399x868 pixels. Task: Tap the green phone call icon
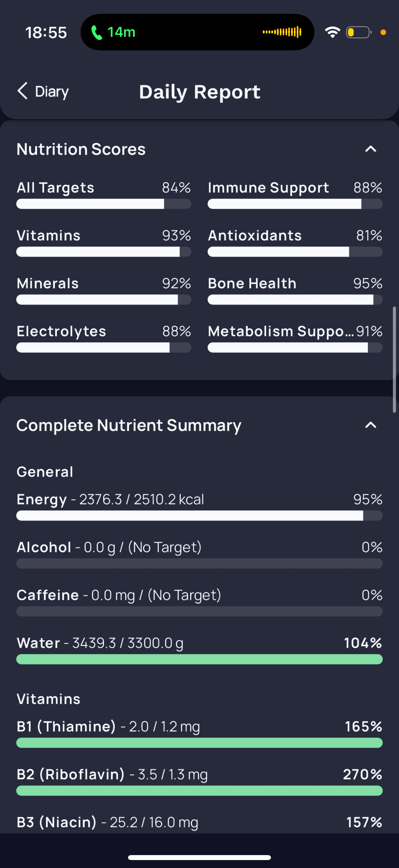tap(97, 32)
